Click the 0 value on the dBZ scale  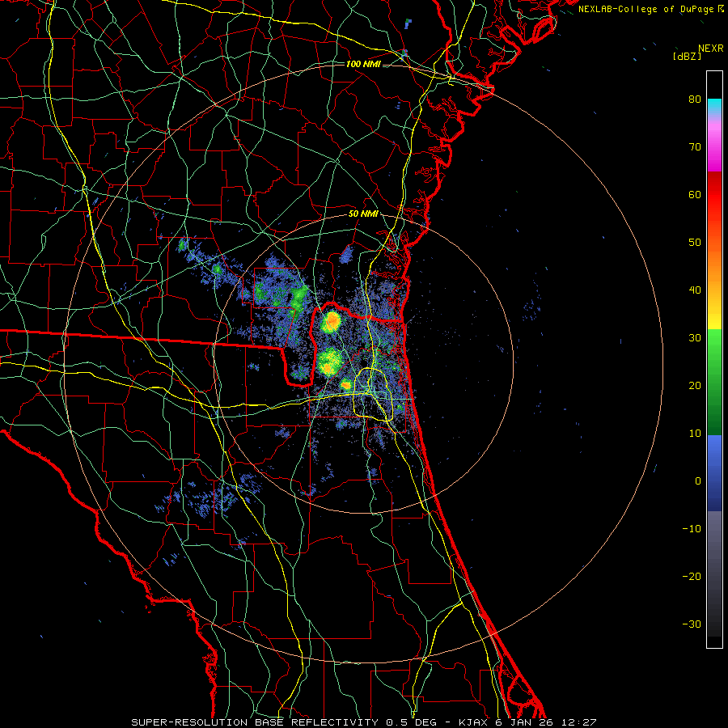(698, 481)
